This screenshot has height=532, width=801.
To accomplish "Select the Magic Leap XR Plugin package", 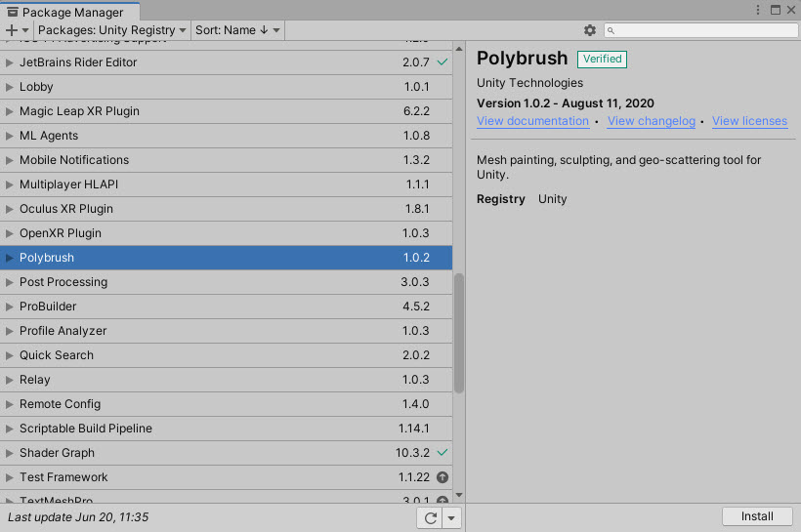I will coord(226,111).
